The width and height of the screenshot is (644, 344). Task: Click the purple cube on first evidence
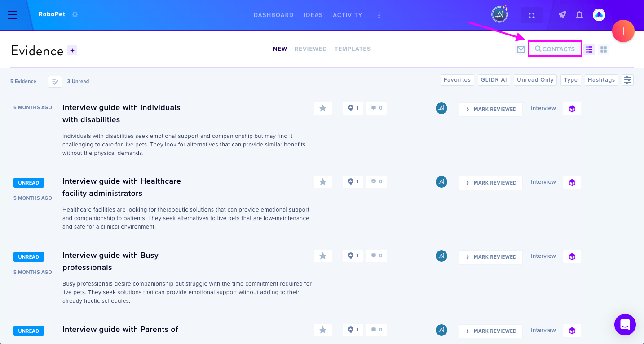tap(572, 109)
